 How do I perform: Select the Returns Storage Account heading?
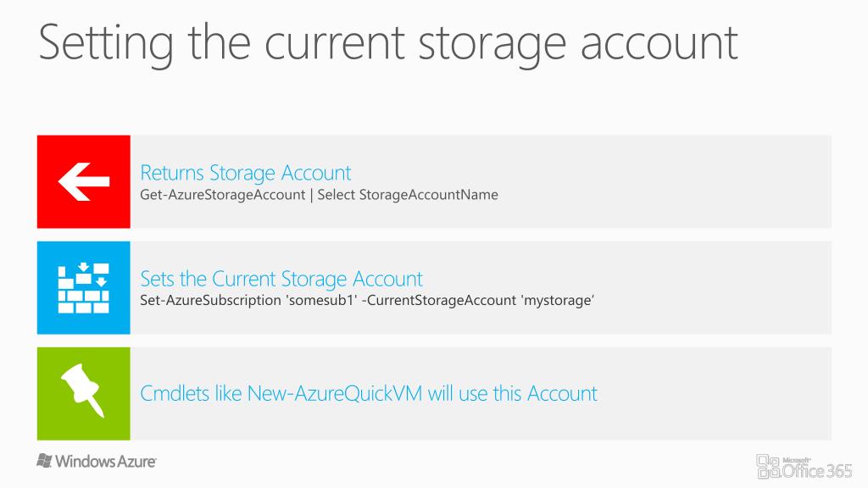coord(245,173)
